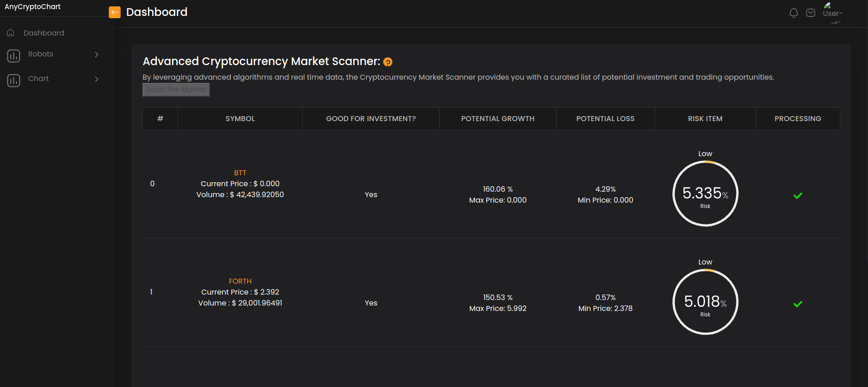Click Max Price: 5.992 text
This screenshot has width=868, height=387.
click(x=498, y=308)
